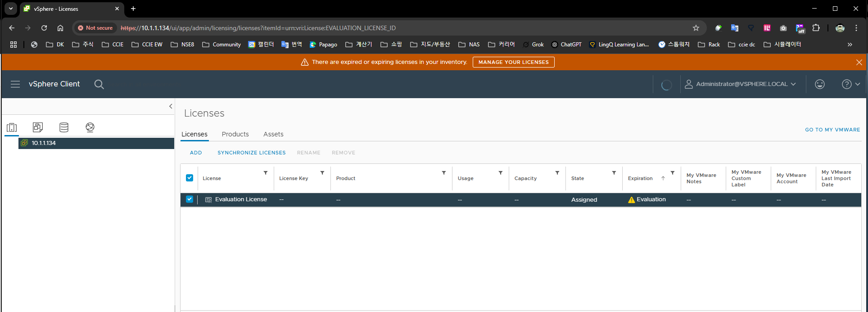Viewport: 868px width, 312px height.
Task: Show more bookmarks with the chevron
Action: coord(850,45)
